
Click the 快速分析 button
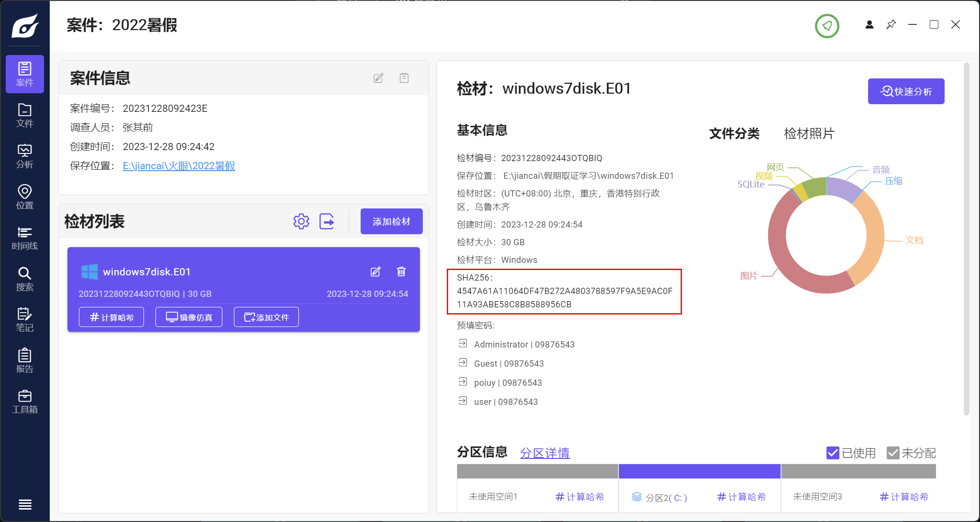906,91
